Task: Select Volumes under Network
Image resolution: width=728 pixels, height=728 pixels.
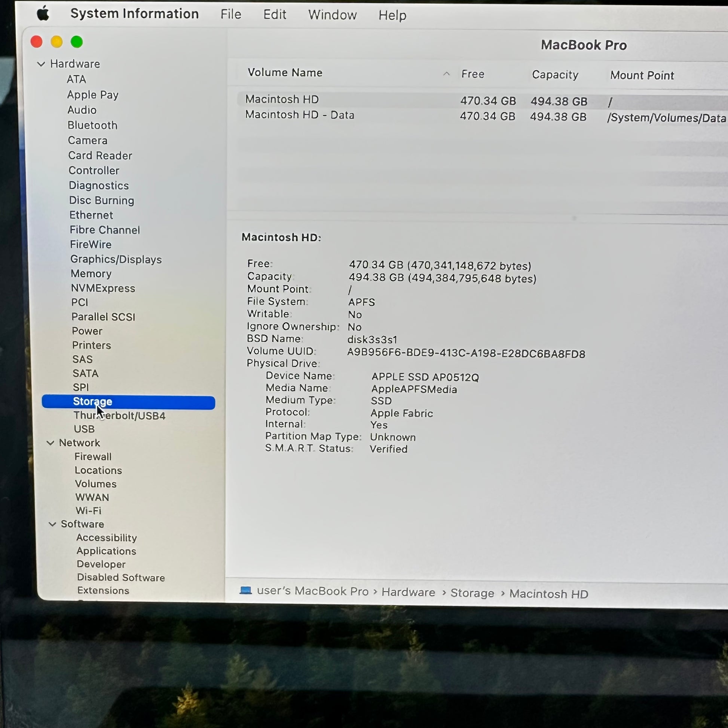Action: pyautogui.click(x=96, y=484)
